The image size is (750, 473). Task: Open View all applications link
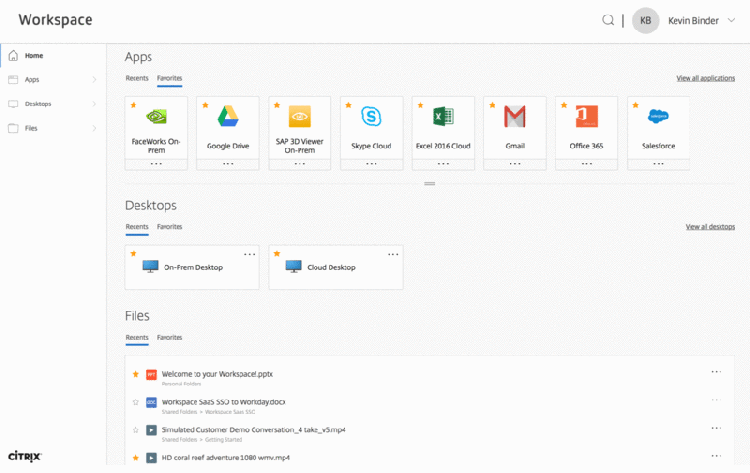706,78
